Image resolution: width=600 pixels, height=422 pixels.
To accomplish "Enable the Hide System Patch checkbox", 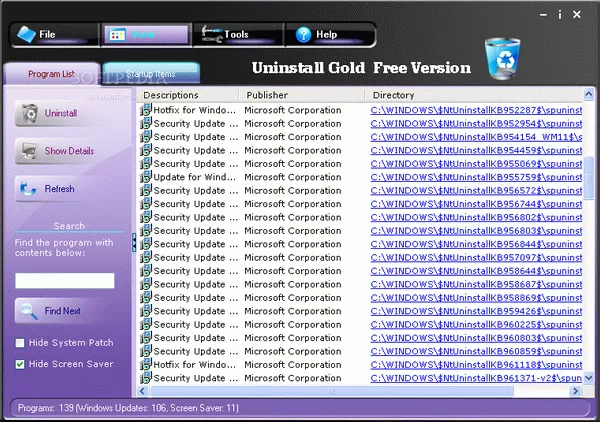I will click(20, 343).
